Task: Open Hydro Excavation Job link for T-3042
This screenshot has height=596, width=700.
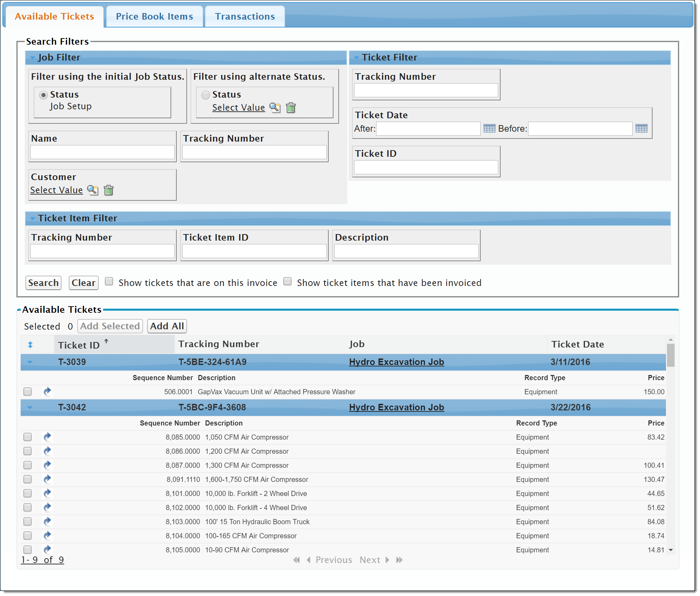Action: [x=396, y=407]
